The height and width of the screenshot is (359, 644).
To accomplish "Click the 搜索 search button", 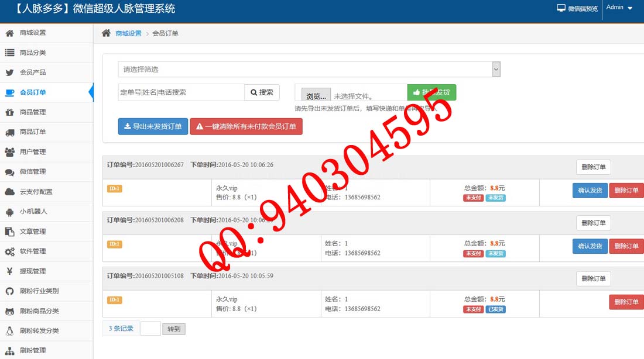I will coord(262,92).
